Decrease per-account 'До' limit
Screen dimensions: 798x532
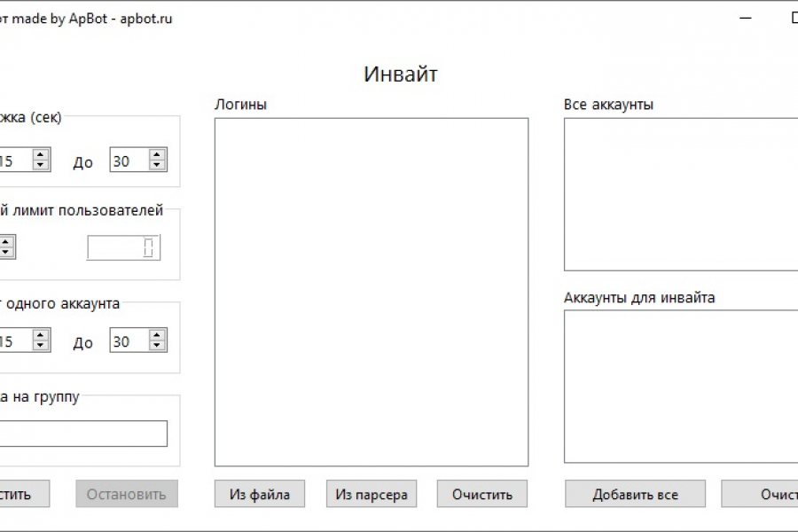[x=158, y=346]
